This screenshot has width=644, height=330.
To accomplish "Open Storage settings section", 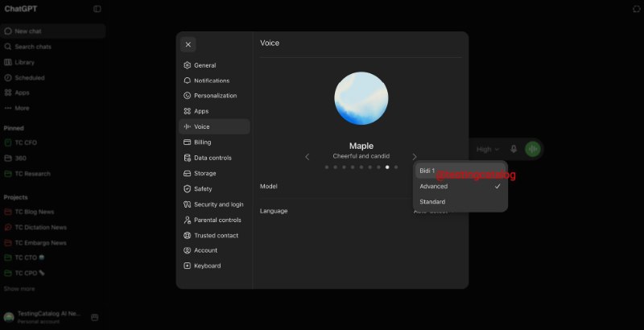I will tap(214, 173).
